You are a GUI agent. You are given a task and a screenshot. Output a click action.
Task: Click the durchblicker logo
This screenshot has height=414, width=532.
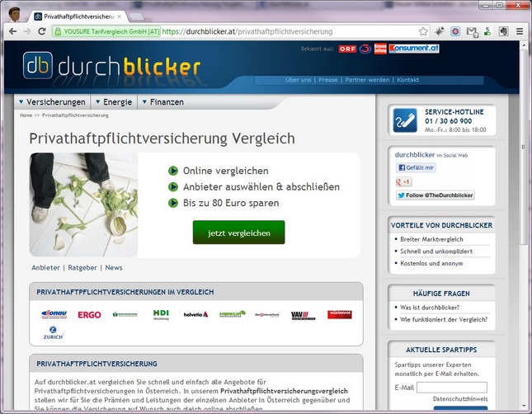coord(111,66)
